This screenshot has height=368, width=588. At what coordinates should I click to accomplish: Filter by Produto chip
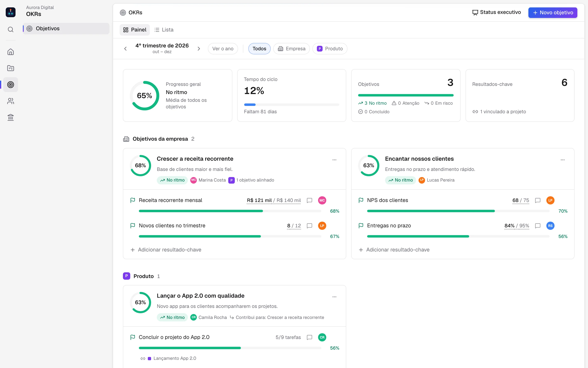330,49
